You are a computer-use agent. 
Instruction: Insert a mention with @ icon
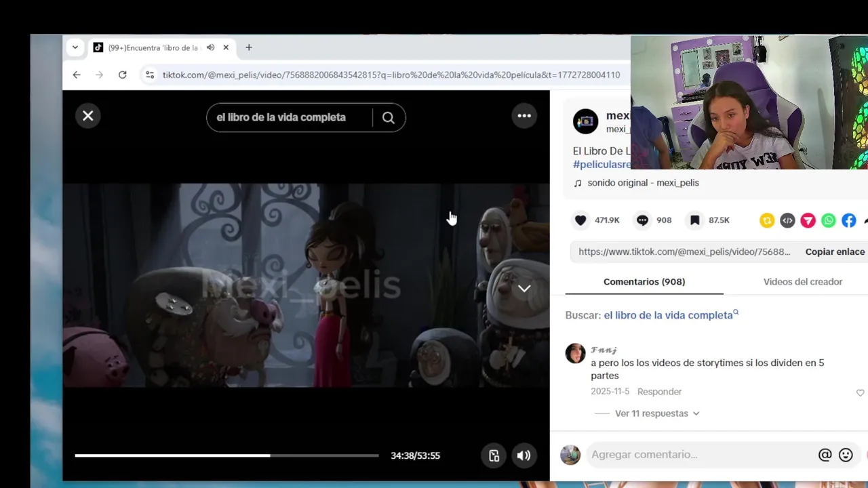(x=825, y=455)
